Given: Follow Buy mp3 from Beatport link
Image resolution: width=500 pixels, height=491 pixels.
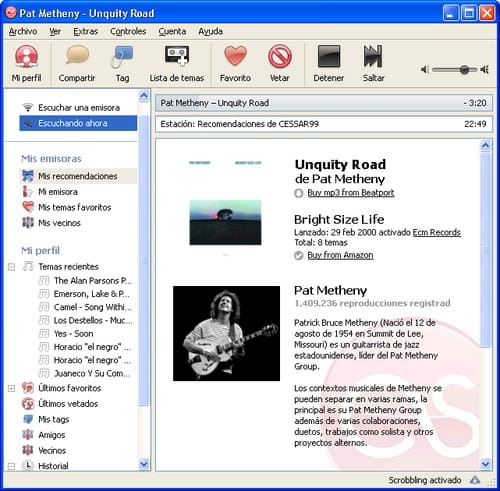Looking at the screenshot, I should coord(351,193).
